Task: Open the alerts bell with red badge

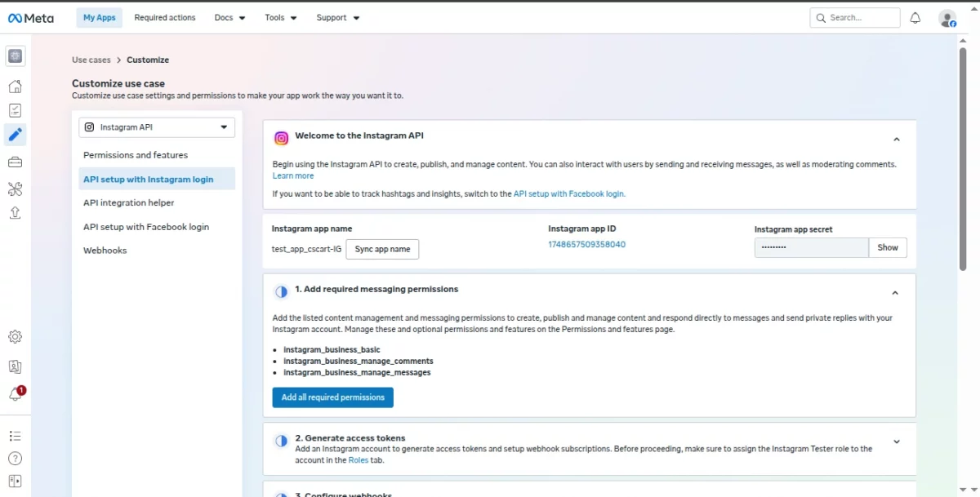Action: pos(16,393)
